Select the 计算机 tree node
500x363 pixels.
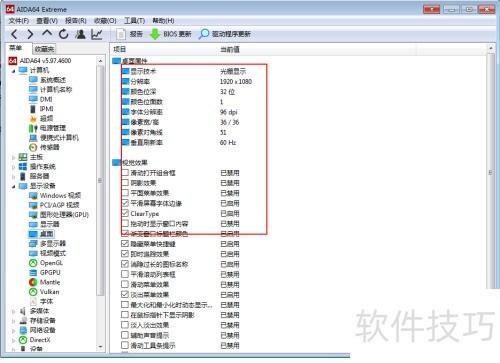coord(34,70)
